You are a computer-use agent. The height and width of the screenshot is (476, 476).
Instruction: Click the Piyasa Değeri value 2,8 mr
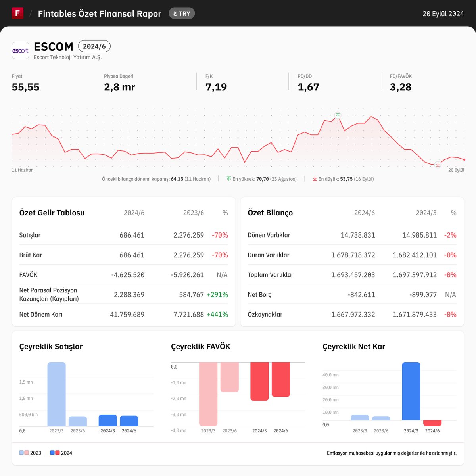click(x=119, y=87)
